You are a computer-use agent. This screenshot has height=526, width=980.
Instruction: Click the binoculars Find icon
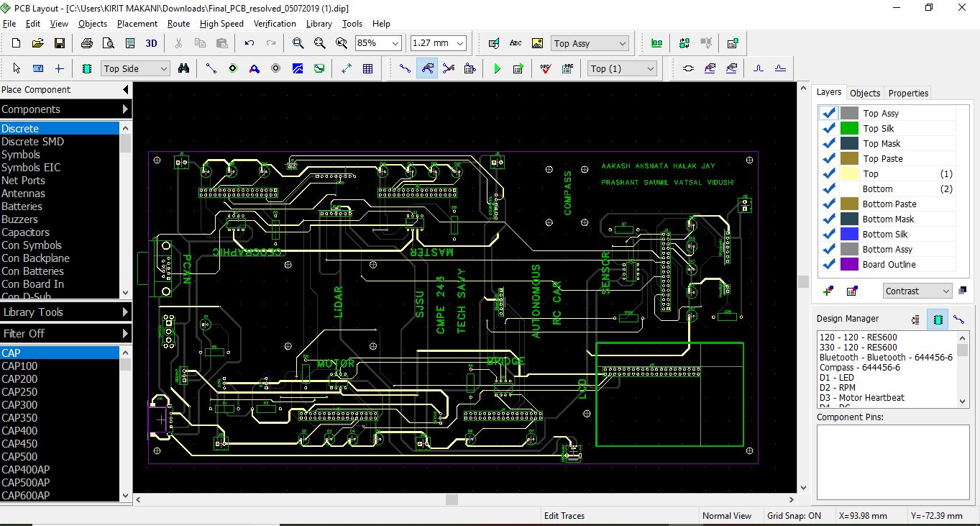pos(184,68)
